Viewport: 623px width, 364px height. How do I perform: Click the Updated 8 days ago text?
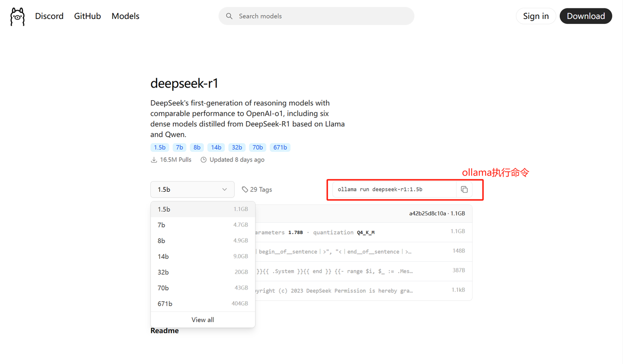[x=237, y=160]
